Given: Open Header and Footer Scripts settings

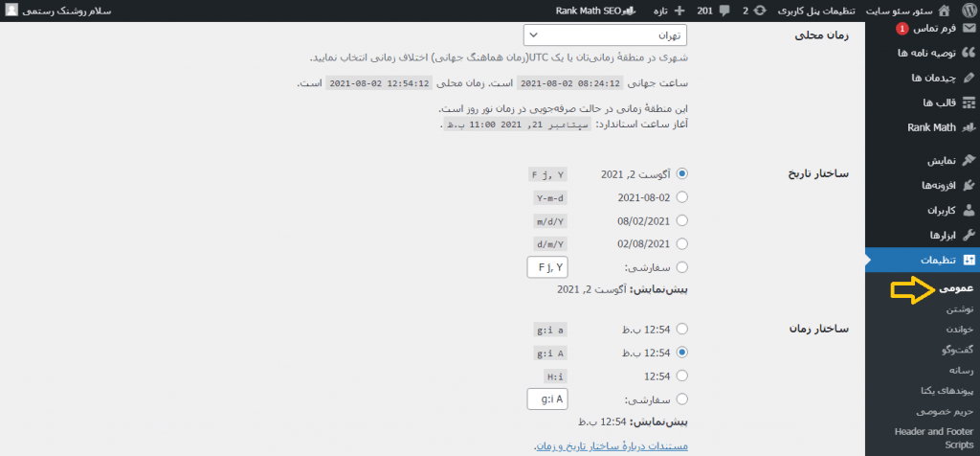Looking at the screenshot, I should tap(934, 439).
